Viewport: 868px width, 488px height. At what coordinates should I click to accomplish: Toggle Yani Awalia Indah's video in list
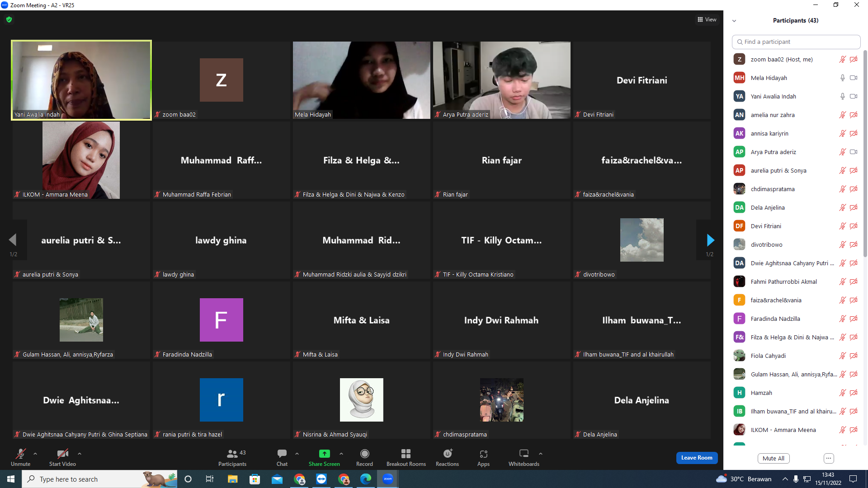tap(854, 96)
